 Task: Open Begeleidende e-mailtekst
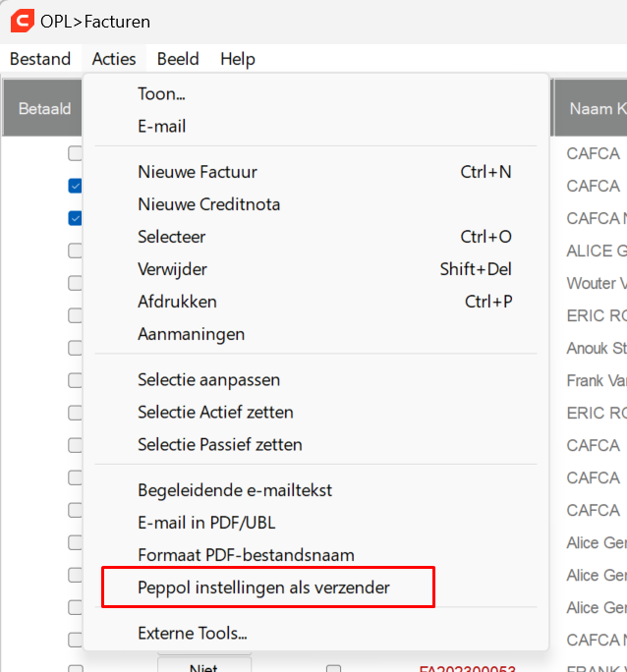[315, 490]
